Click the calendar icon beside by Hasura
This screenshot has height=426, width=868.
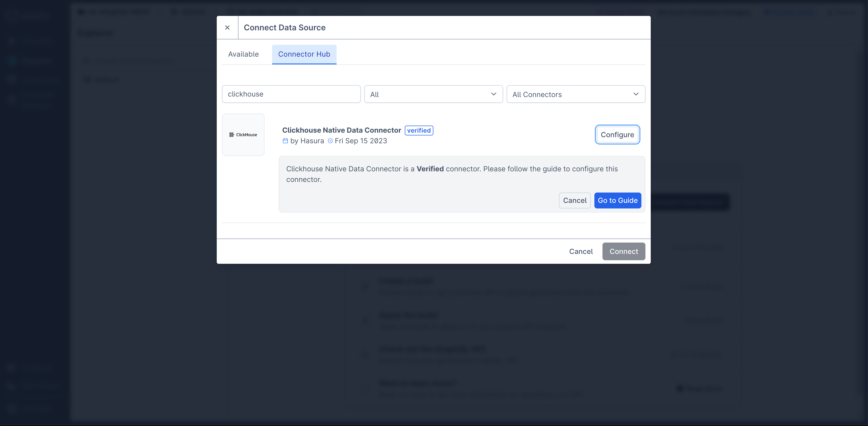(285, 141)
